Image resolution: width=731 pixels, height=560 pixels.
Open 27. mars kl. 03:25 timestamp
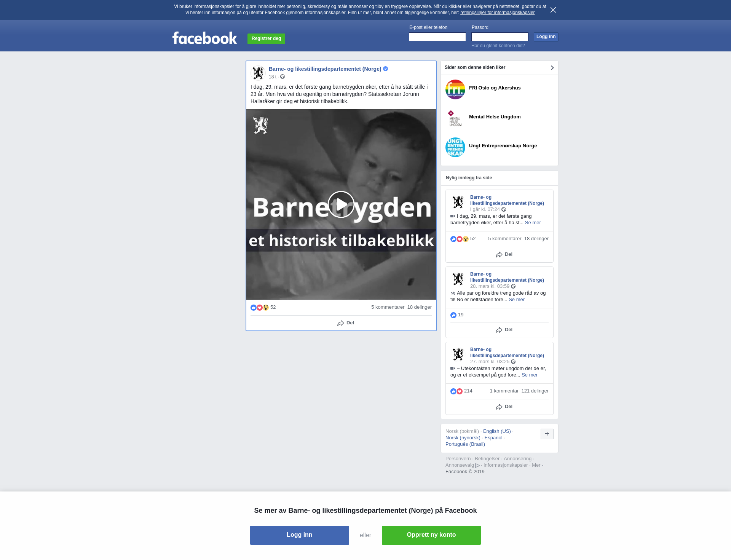click(x=490, y=362)
